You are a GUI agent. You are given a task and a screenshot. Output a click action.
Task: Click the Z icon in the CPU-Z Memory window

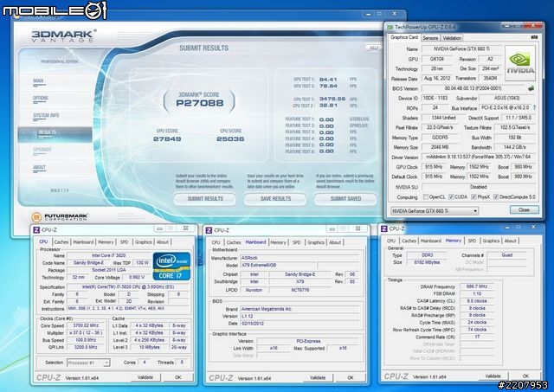click(383, 228)
